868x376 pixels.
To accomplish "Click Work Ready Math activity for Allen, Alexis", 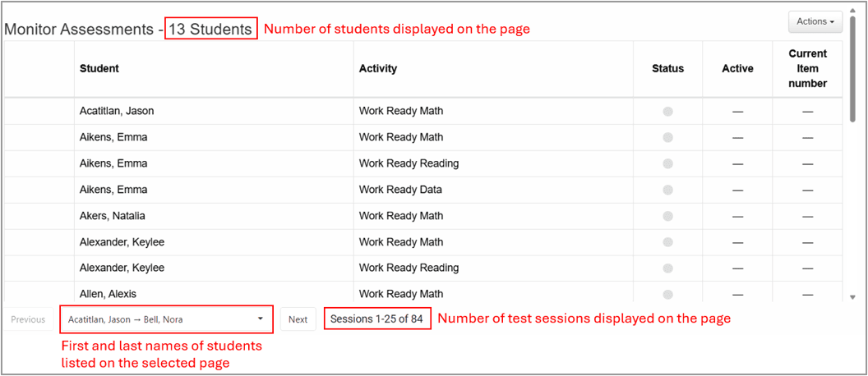I will 401,294.
